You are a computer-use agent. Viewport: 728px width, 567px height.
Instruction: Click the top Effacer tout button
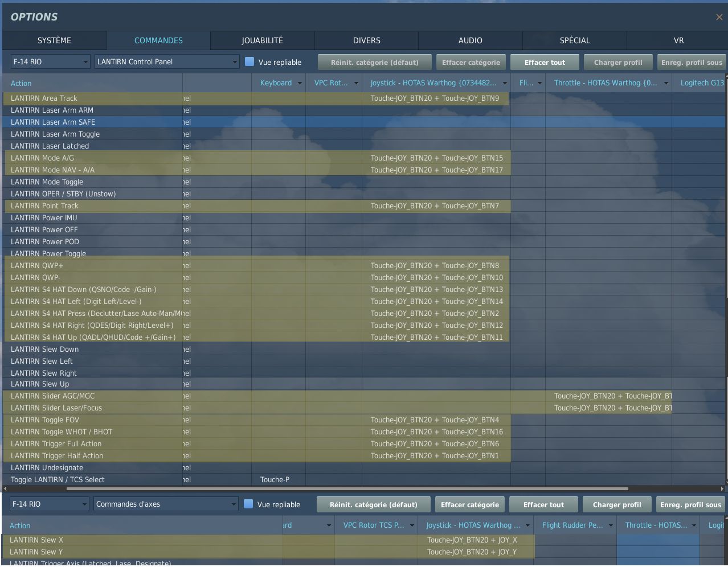pos(545,62)
